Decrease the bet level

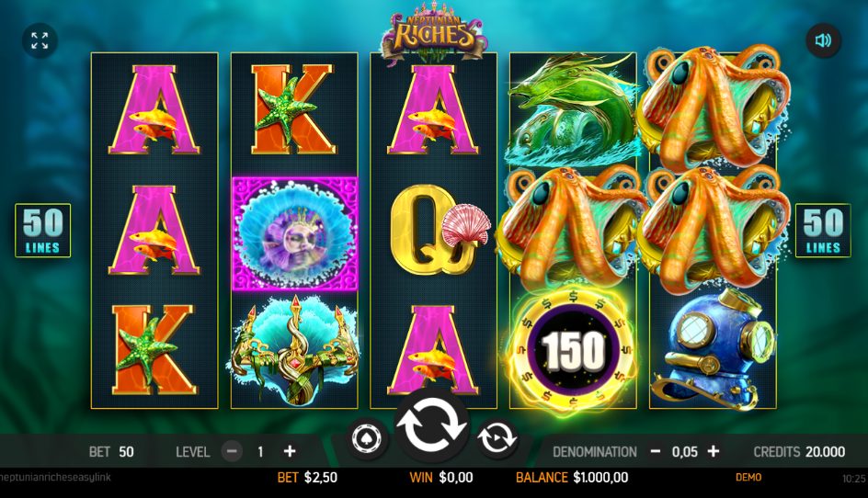232,451
